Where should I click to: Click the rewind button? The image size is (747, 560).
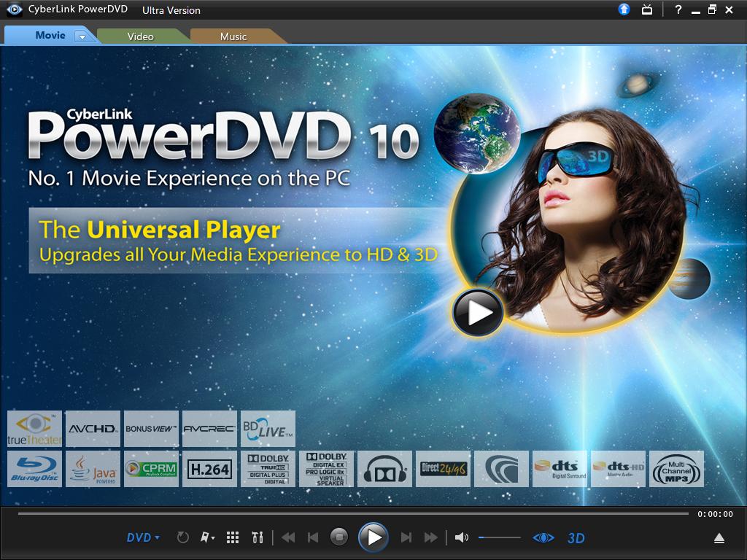[288, 537]
